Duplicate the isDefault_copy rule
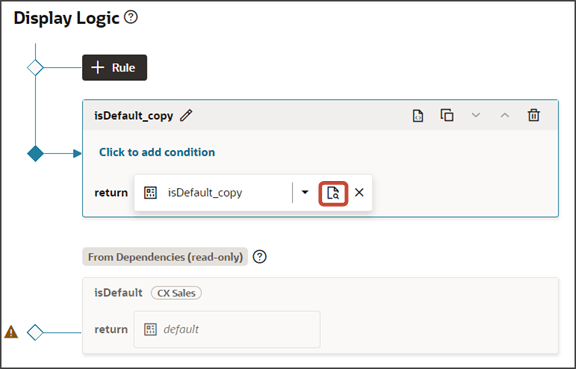The image size is (576, 369). (x=447, y=115)
